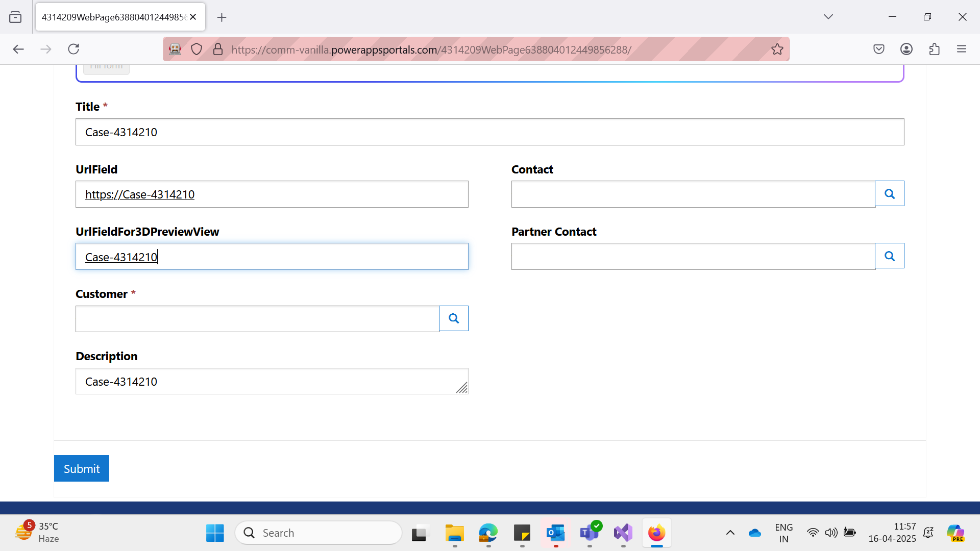The image size is (980, 551).
Task: Show hidden system tray icons chevron
Action: point(730,533)
